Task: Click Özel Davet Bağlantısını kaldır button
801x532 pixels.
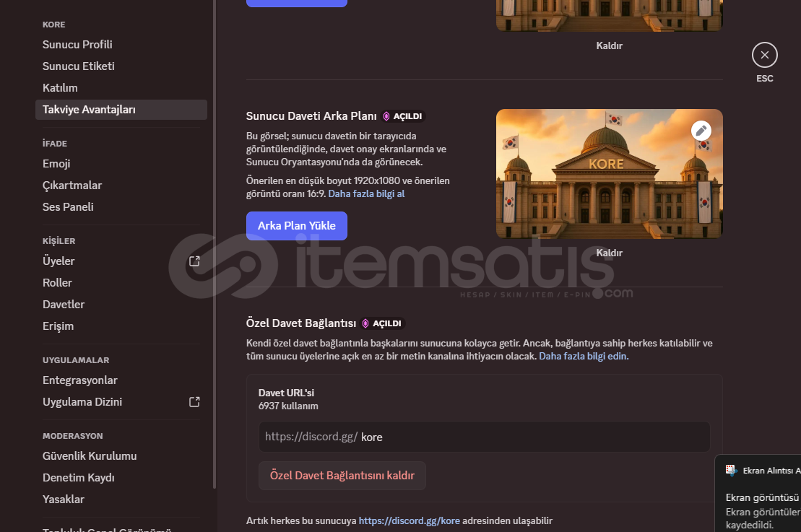Action: (x=342, y=476)
